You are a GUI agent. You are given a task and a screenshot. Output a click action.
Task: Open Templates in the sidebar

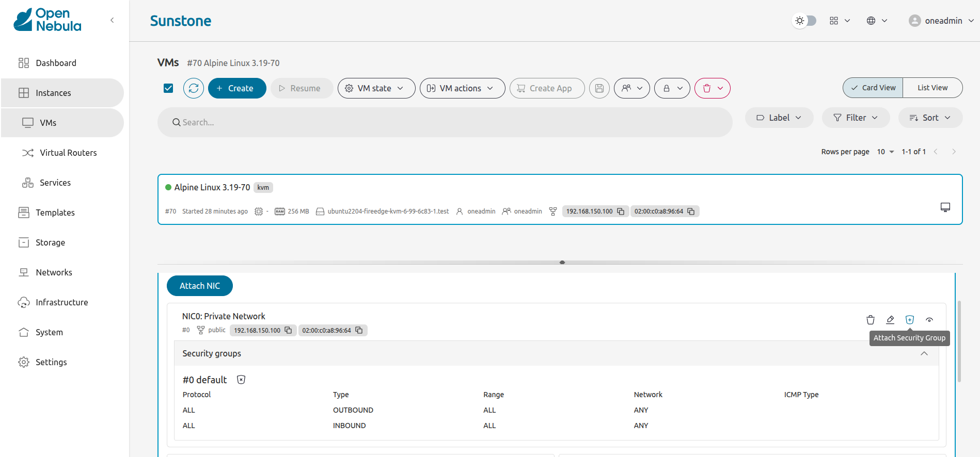tap(55, 213)
